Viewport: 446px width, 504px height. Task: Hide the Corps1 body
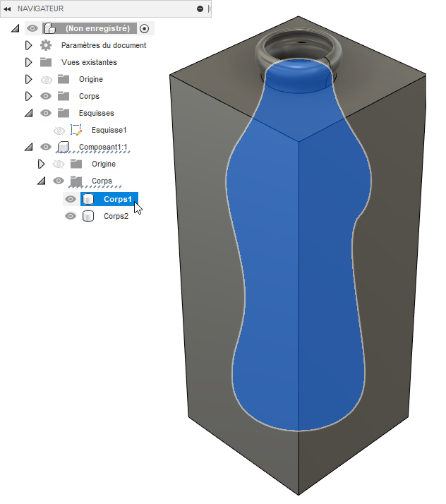click(71, 199)
